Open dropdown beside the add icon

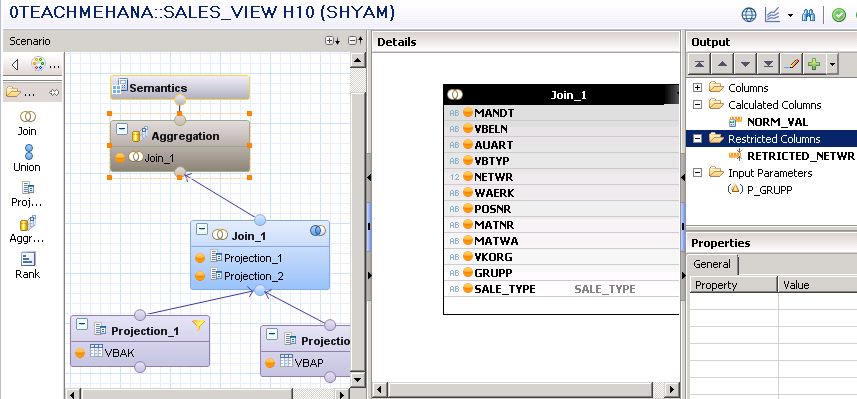pos(832,64)
